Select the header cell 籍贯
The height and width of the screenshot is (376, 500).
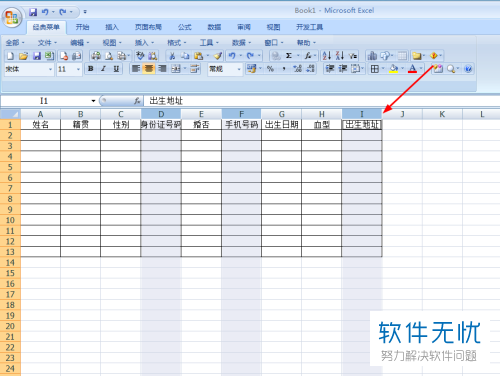pyautogui.click(x=80, y=124)
